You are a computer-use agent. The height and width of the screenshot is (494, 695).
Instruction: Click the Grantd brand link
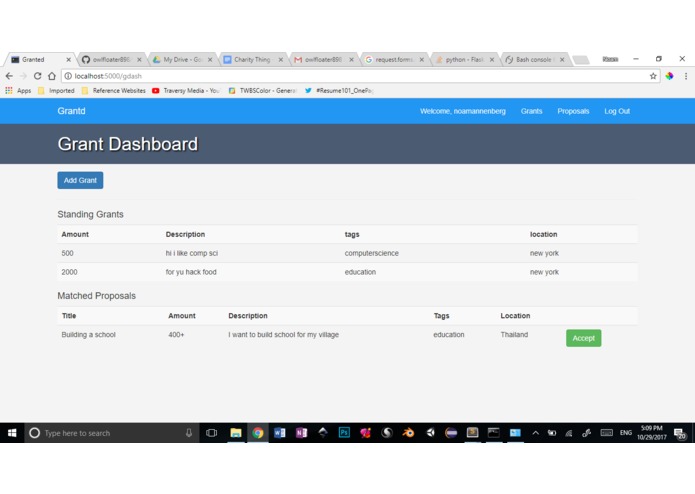(x=71, y=111)
